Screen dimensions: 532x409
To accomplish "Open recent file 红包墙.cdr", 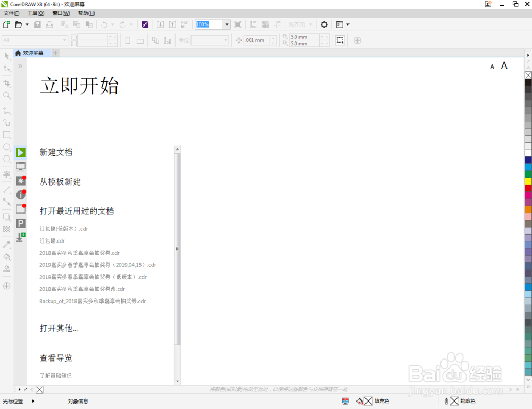I will 52,241.
